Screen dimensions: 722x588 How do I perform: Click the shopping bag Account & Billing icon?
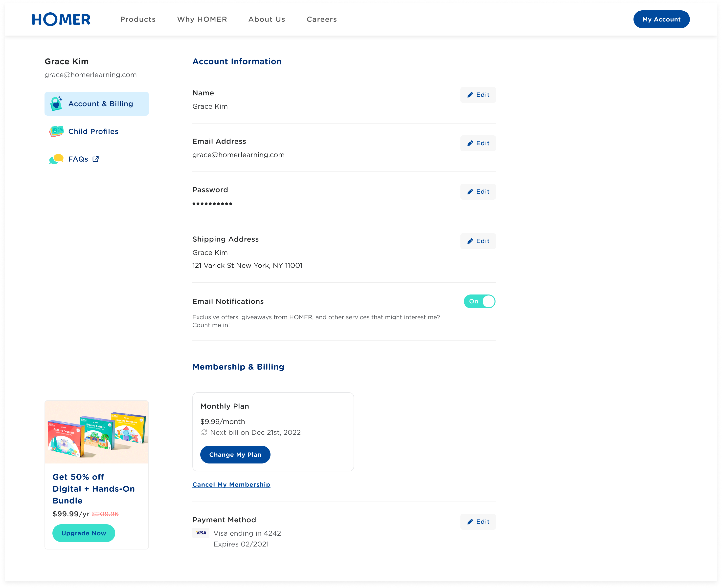(x=57, y=104)
